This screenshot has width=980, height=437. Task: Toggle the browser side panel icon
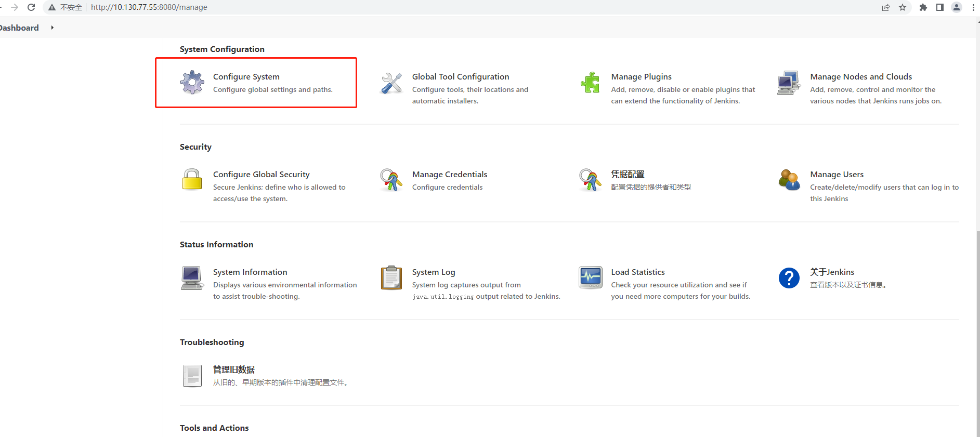click(x=940, y=7)
